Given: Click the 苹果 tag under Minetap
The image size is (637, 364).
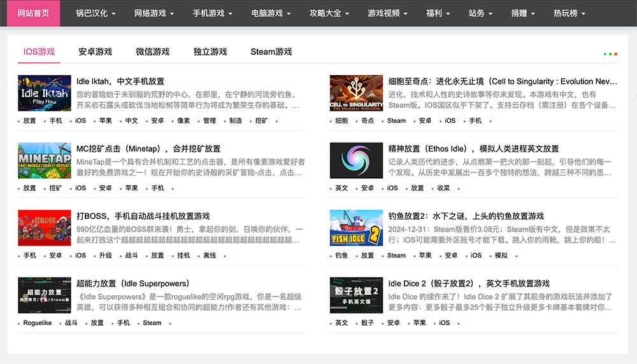Looking at the screenshot, I should point(132,188).
